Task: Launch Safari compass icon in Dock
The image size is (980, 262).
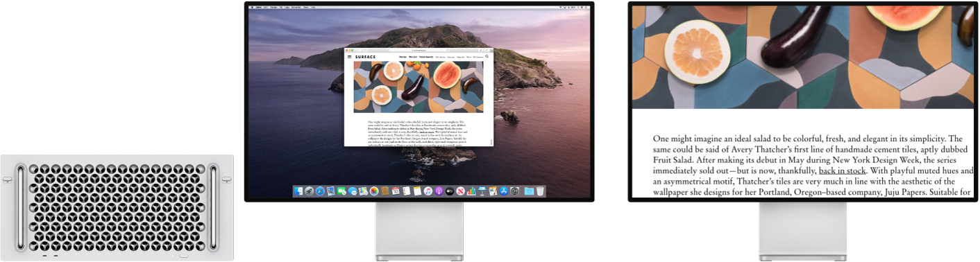Action: [320, 191]
